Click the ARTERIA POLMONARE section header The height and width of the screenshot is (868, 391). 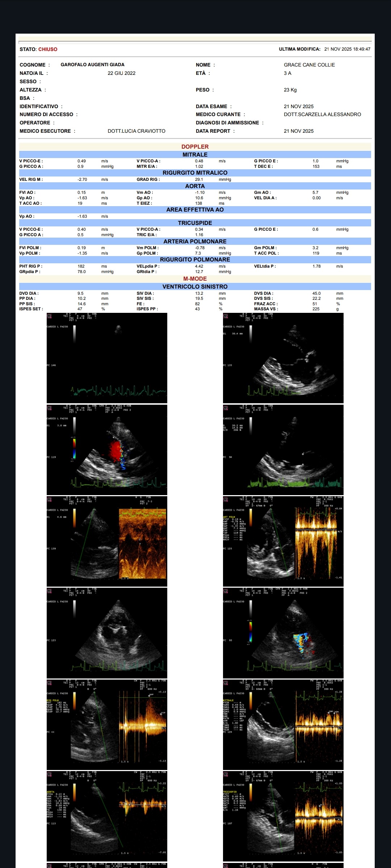click(x=195, y=241)
